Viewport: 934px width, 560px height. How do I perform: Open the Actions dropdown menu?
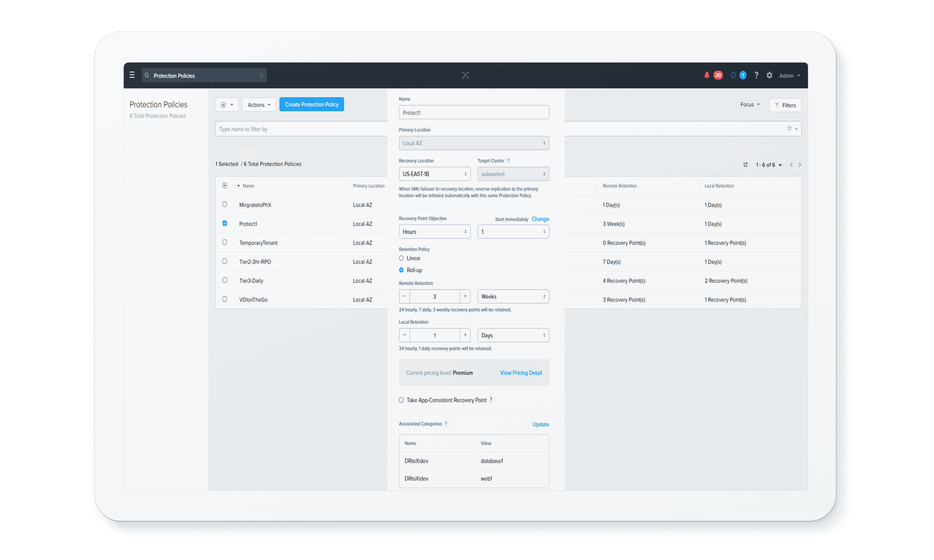coord(259,105)
